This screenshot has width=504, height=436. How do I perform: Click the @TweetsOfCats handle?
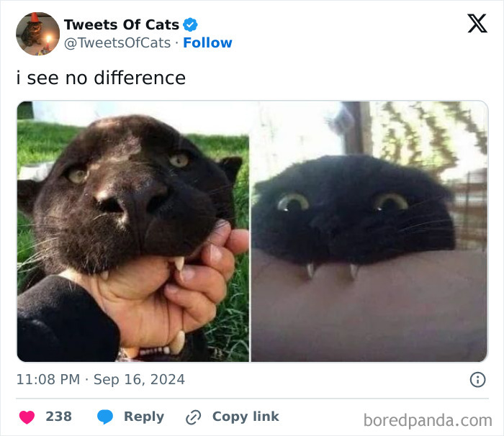117,42
